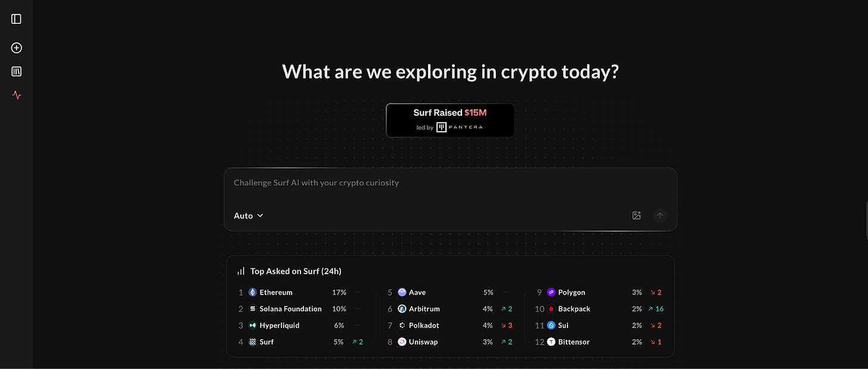Click the Solana Foundation logo icon
The image size is (868, 369).
[252, 309]
